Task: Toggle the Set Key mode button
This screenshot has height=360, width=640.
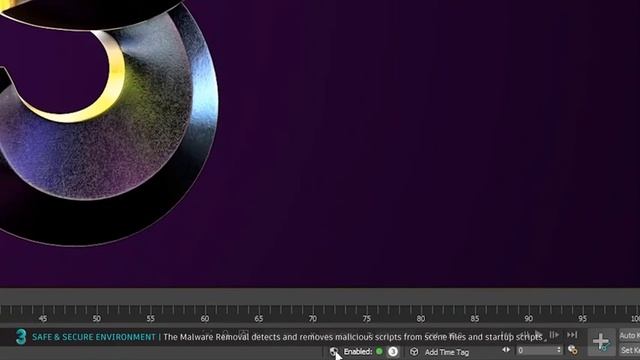Action: [629, 350]
